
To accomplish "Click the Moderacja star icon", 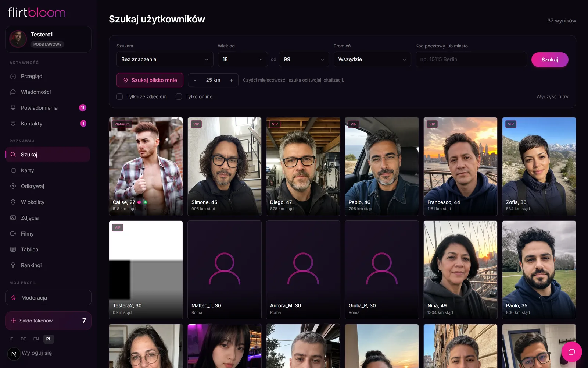I will coord(14,298).
